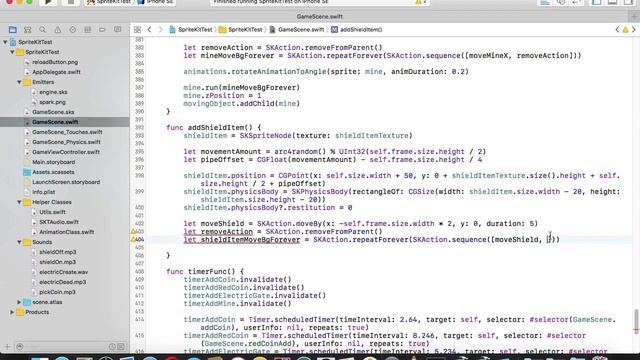The image size is (640, 360).
Task: Open AppDelegate.swift file
Action: 56,72
